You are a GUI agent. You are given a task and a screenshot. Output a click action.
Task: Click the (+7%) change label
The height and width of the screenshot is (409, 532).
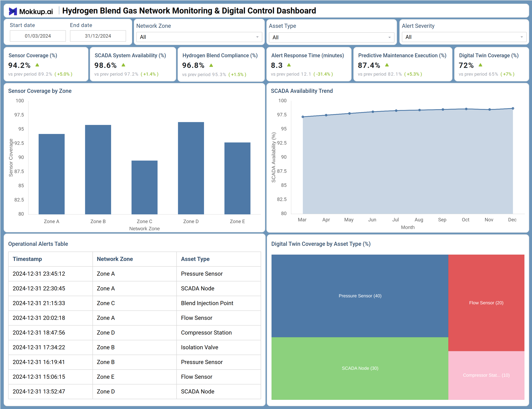click(507, 74)
